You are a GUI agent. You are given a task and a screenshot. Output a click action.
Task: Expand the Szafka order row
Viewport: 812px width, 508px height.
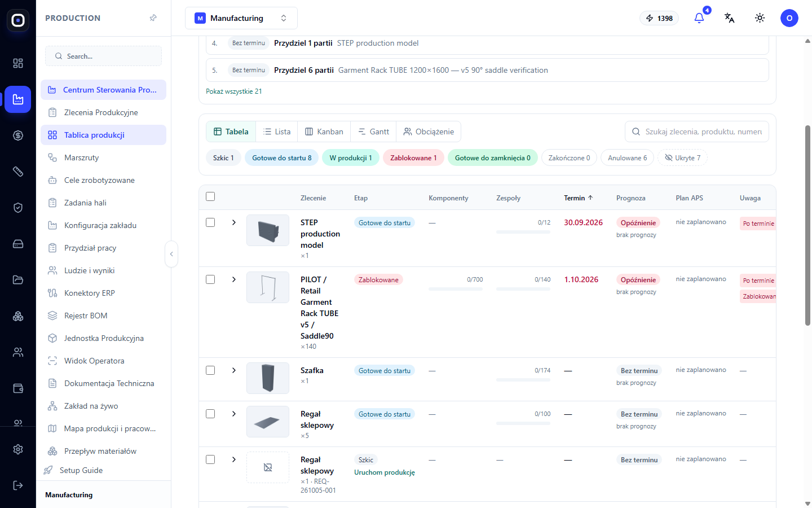(x=234, y=370)
